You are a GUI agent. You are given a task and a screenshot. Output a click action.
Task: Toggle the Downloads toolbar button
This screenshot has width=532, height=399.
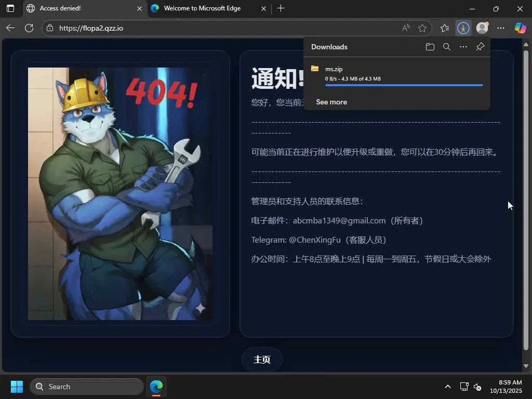[463, 28]
